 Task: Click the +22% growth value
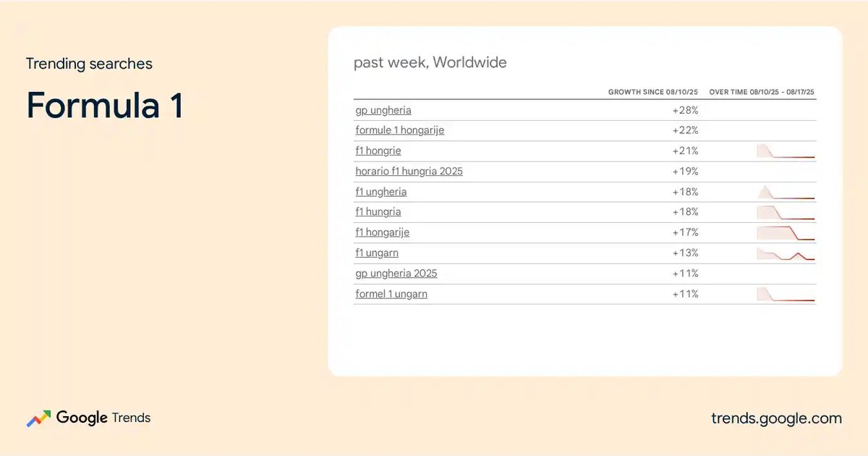[x=685, y=130]
